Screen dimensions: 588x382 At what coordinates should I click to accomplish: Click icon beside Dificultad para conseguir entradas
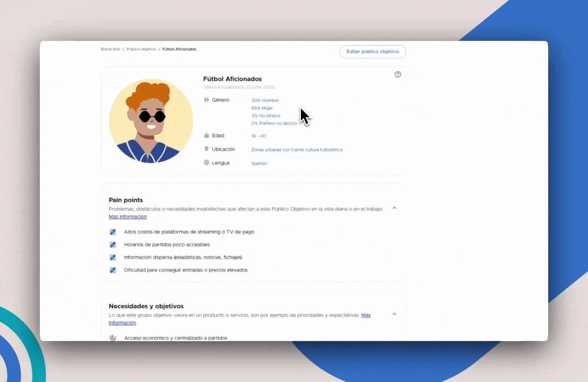tap(113, 270)
